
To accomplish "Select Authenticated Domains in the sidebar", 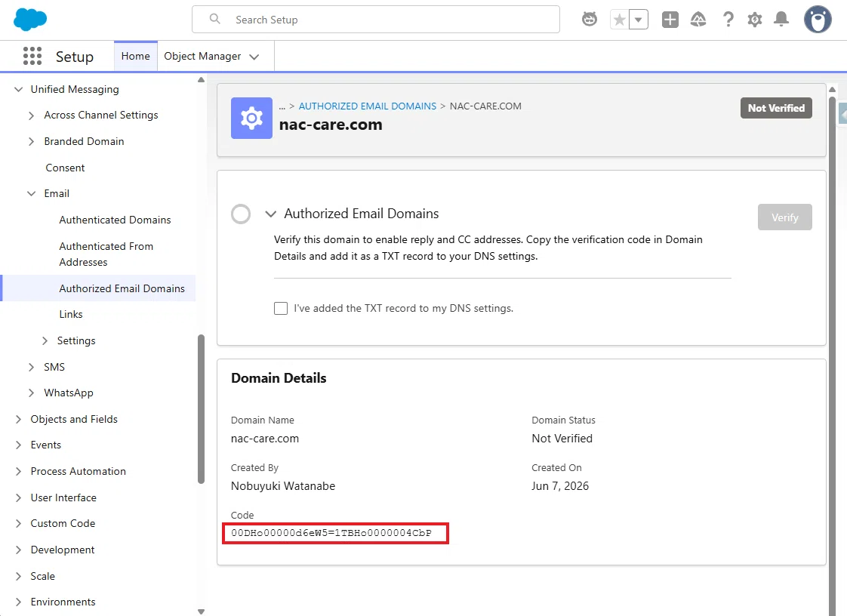I will pos(115,220).
